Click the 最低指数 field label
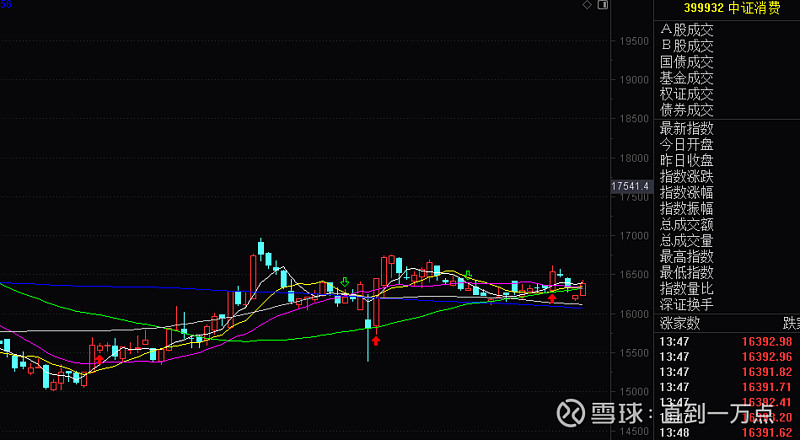 tap(686, 272)
